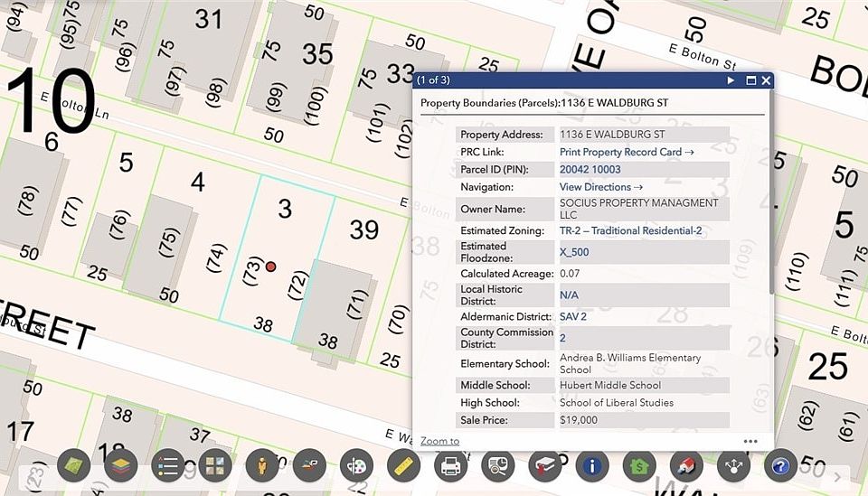Open the Draw palette icon
The height and width of the screenshot is (496, 868).
coord(356,465)
